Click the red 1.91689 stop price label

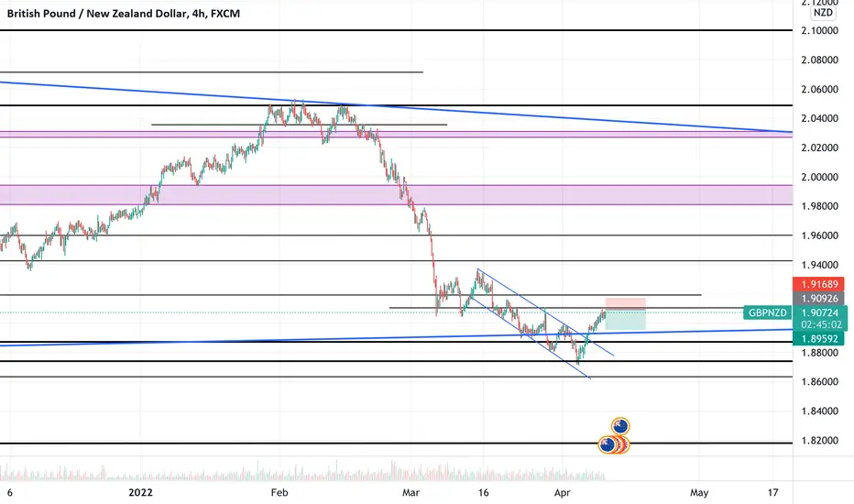(818, 284)
